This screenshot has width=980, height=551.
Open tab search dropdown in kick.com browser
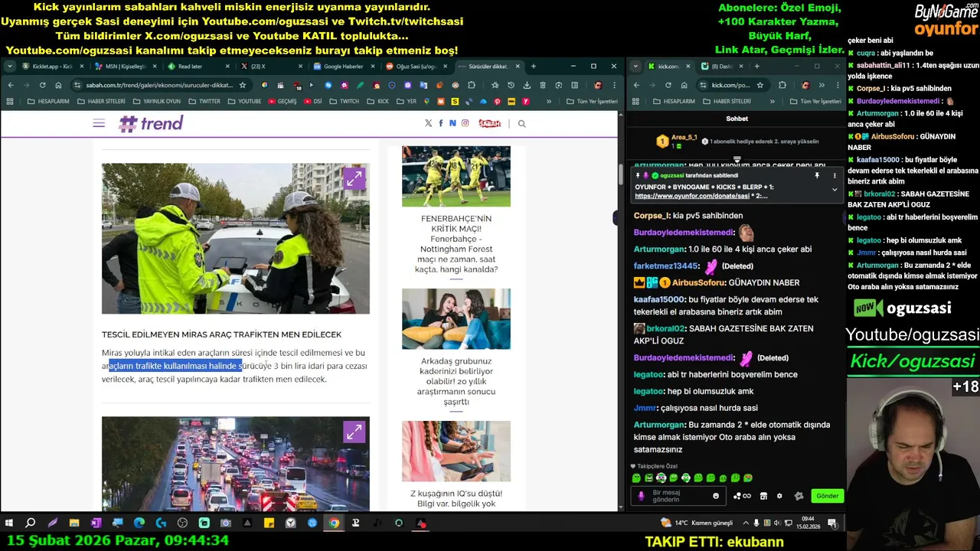pyautogui.click(x=636, y=67)
